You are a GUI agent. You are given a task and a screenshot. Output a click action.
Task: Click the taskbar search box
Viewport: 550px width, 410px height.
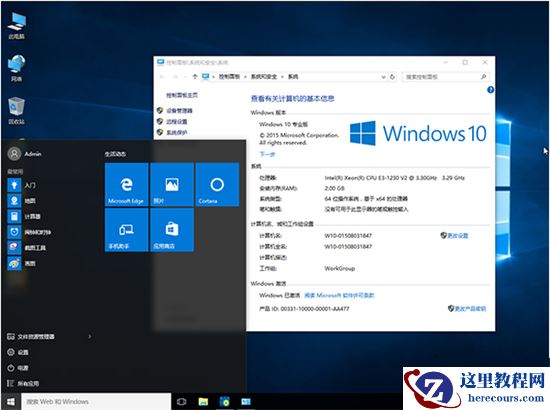[x=96, y=402]
